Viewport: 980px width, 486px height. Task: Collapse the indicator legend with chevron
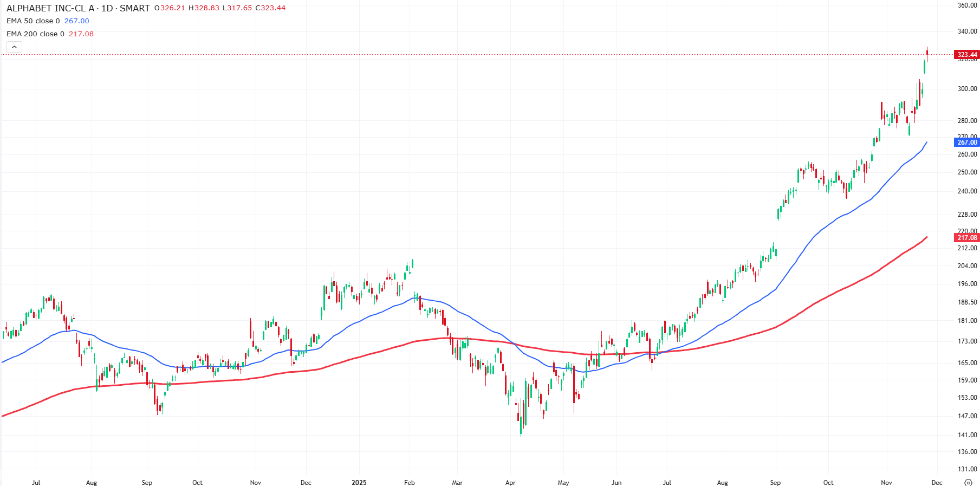point(14,47)
